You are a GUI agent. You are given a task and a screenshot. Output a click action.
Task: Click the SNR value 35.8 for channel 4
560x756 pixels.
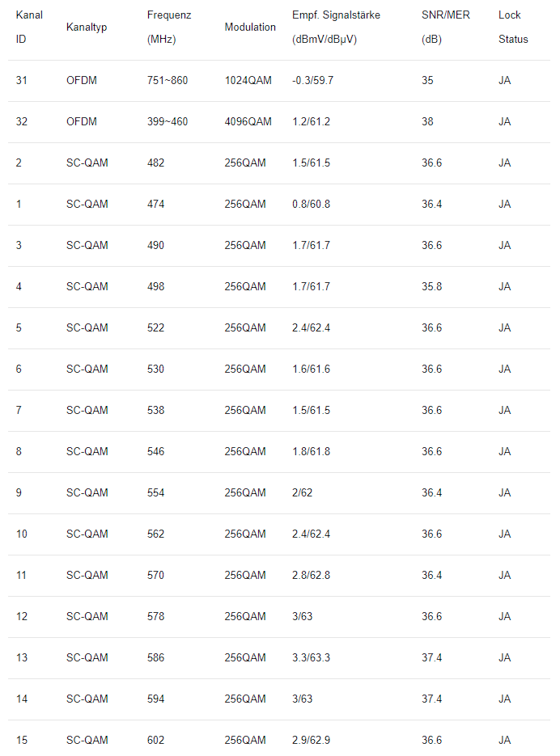pos(432,287)
